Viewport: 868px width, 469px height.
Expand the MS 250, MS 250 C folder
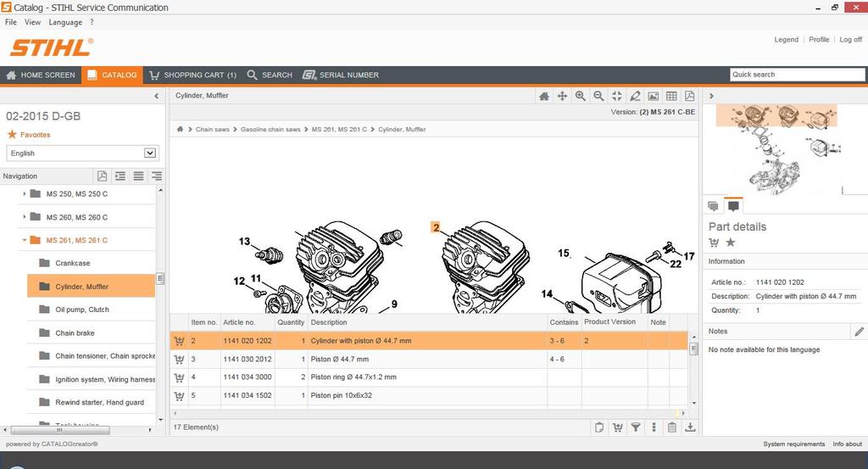point(25,194)
